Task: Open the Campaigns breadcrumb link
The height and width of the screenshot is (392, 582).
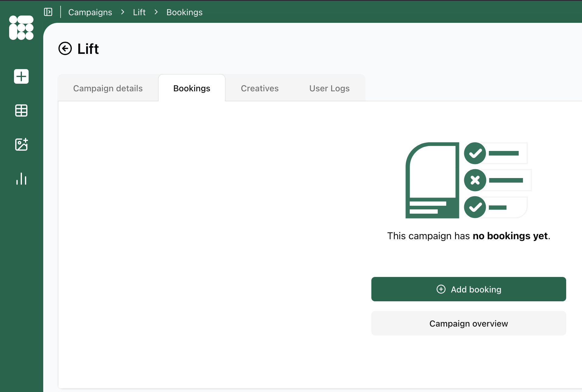Action: 90,12
